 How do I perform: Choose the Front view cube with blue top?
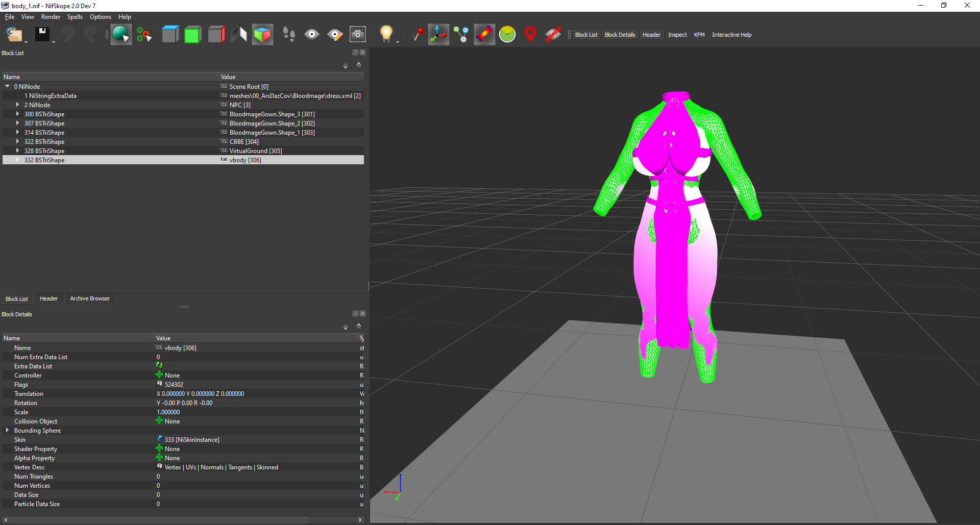click(x=170, y=35)
